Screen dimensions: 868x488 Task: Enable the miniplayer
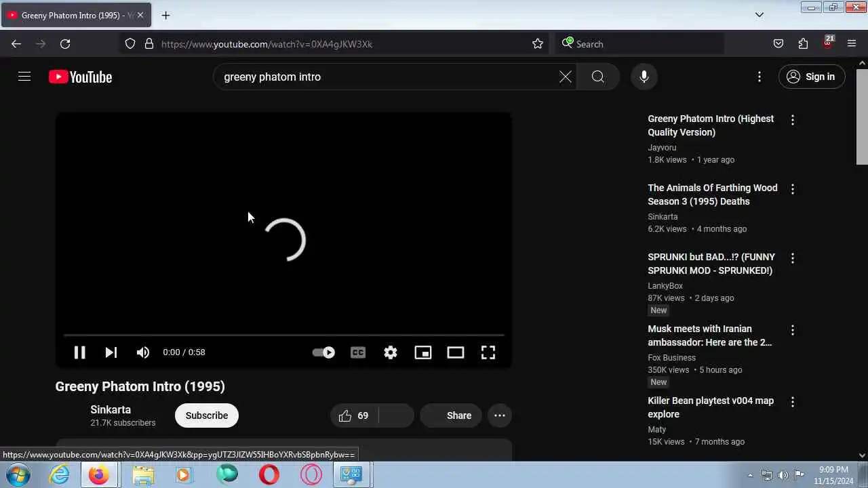pyautogui.click(x=423, y=352)
